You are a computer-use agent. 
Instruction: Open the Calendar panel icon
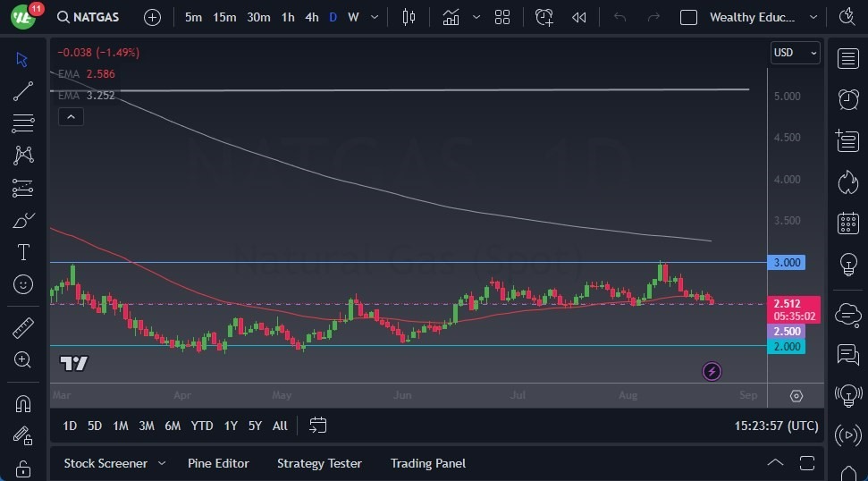tap(847, 224)
